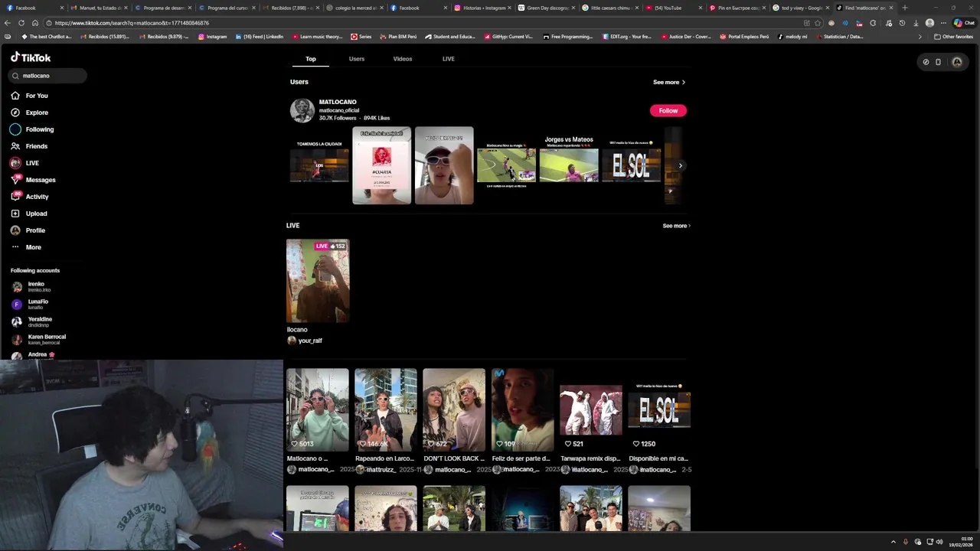Switch to the LIVE results tab
This screenshot has height=551, width=980.
pyautogui.click(x=449, y=59)
